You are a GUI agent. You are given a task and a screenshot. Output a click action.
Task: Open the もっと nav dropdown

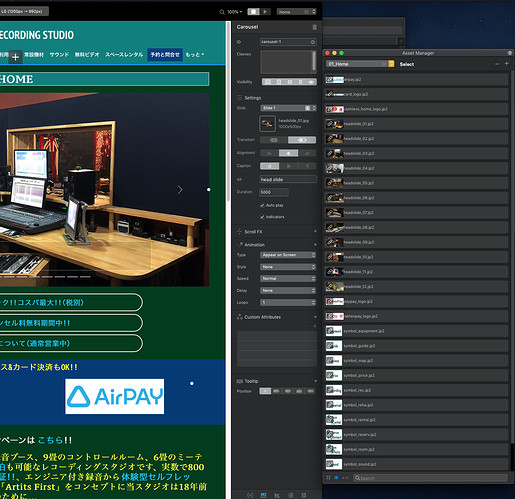point(195,55)
